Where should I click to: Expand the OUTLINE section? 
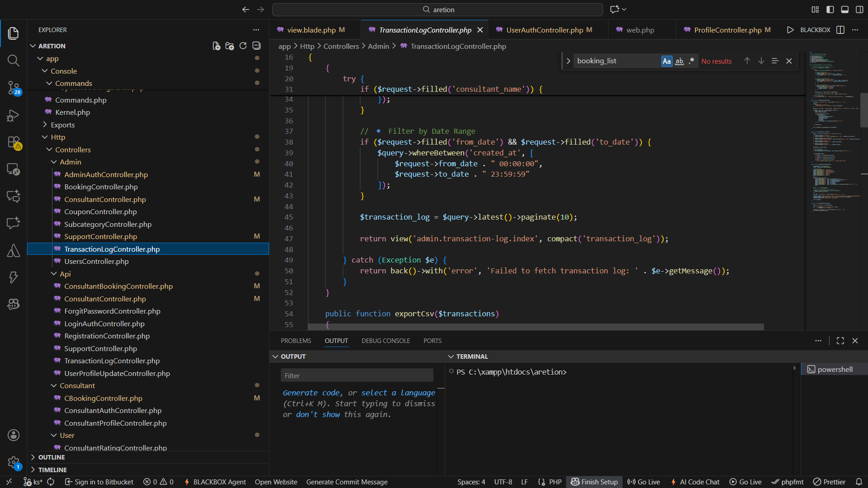52,457
